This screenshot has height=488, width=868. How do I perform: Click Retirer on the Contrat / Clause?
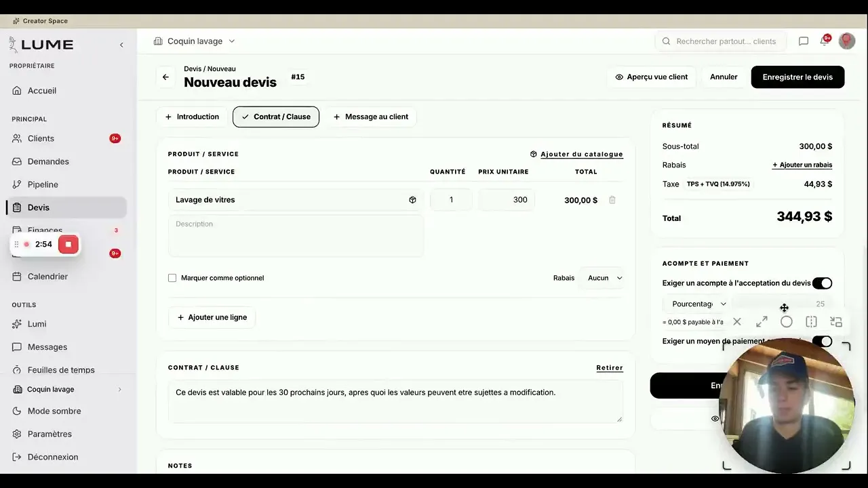point(610,368)
